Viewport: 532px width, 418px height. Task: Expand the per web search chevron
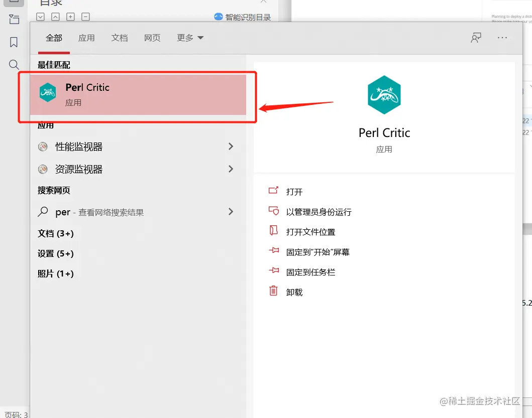point(231,212)
